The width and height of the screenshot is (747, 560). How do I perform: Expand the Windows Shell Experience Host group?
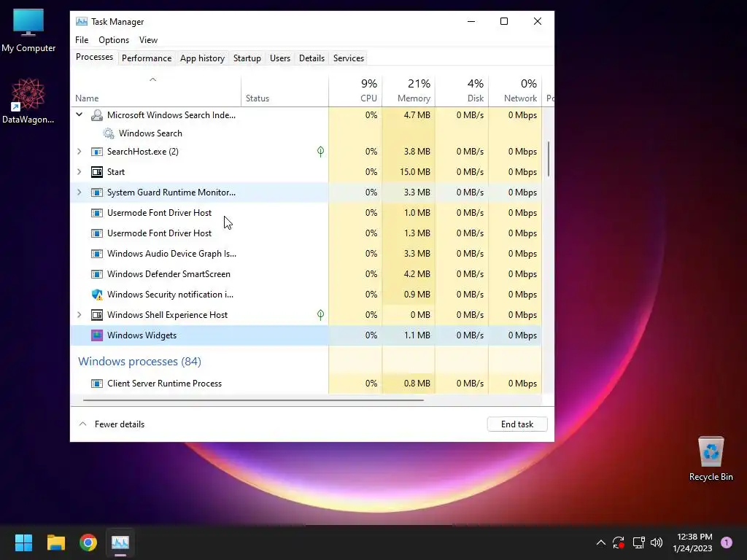(79, 315)
